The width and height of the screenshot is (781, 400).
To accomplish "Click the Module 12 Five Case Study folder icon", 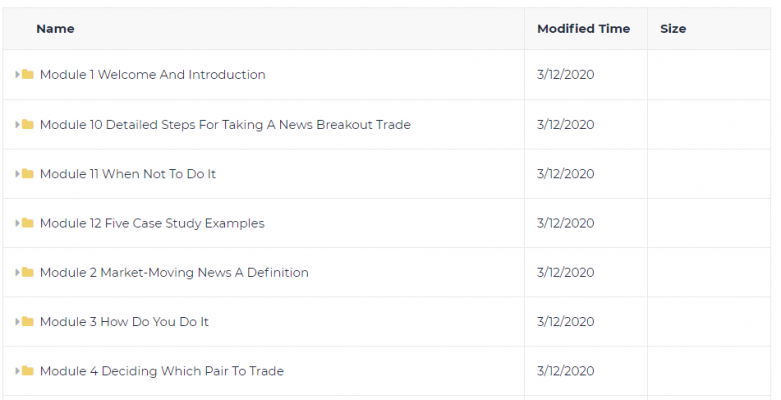I will tap(28, 223).
